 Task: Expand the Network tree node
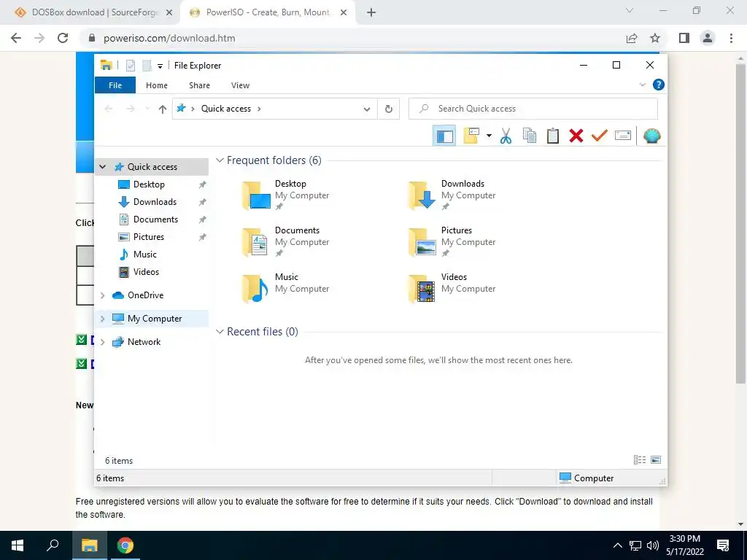(x=102, y=342)
